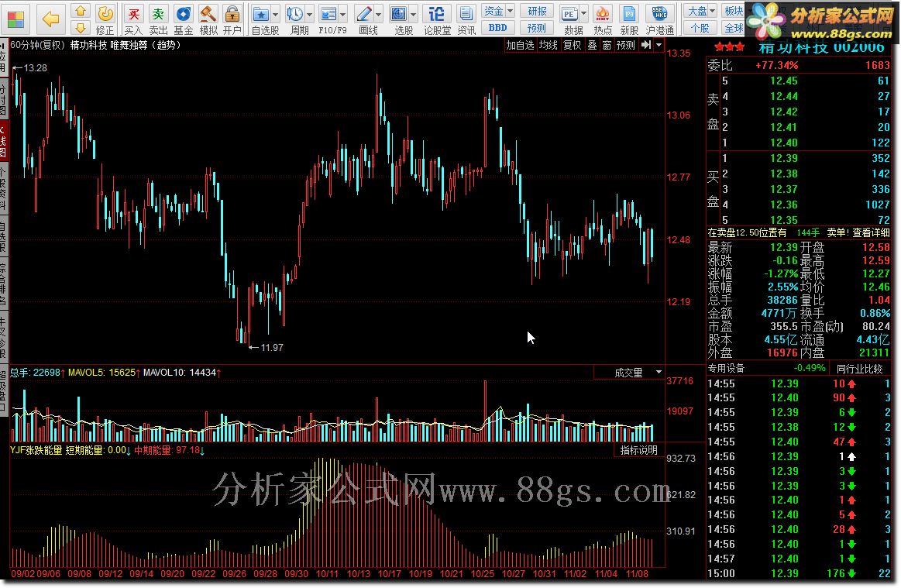Open the 基金 fund icon
This screenshot has height=588, width=901.
tap(184, 14)
